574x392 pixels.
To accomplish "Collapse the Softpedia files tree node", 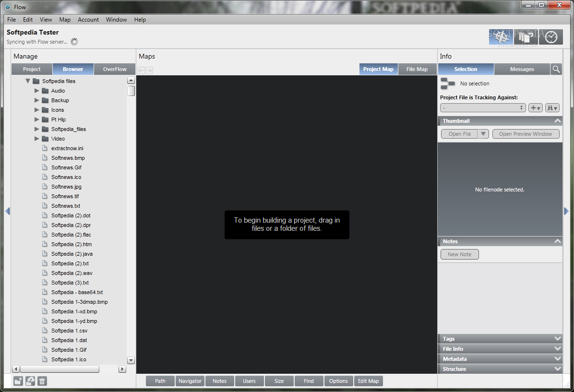I will (x=27, y=81).
